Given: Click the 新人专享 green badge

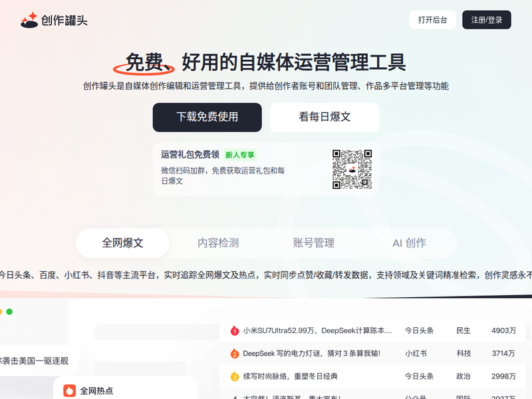Looking at the screenshot, I should 240,155.
